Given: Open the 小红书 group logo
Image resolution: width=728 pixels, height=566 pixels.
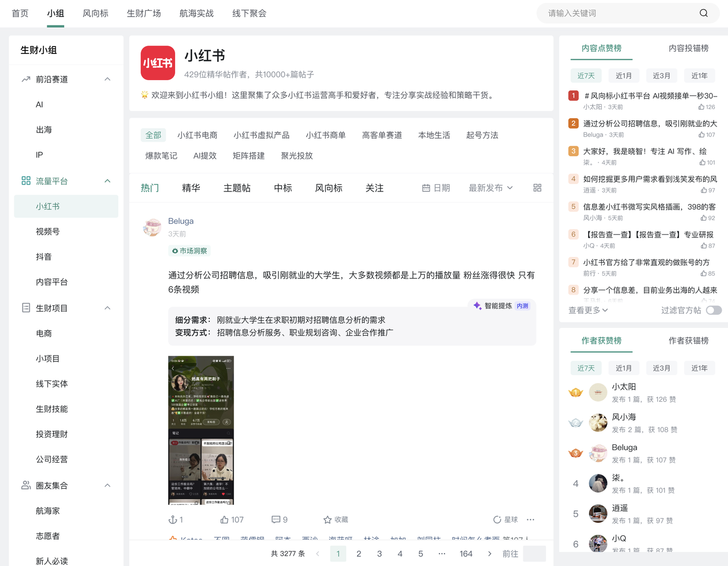Looking at the screenshot, I should point(158,63).
